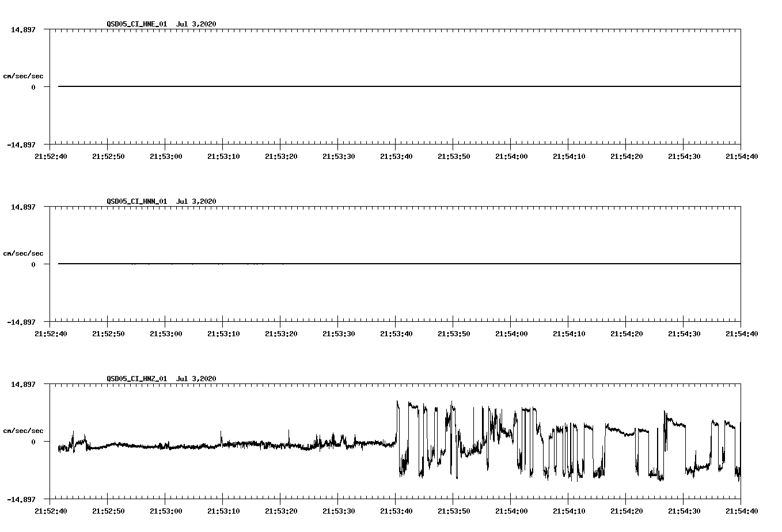Click the 21:54:00 time label under HNN plot
This screenshot has height=532, width=782.
511,333
